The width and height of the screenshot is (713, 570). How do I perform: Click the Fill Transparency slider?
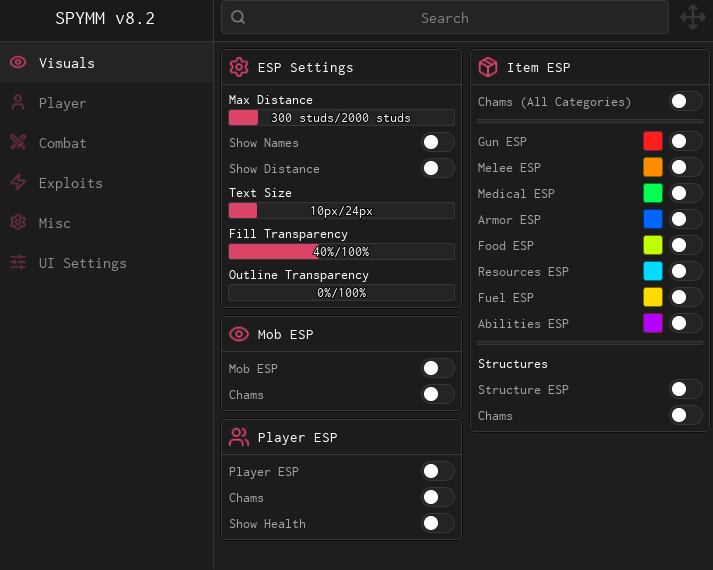tap(341, 251)
